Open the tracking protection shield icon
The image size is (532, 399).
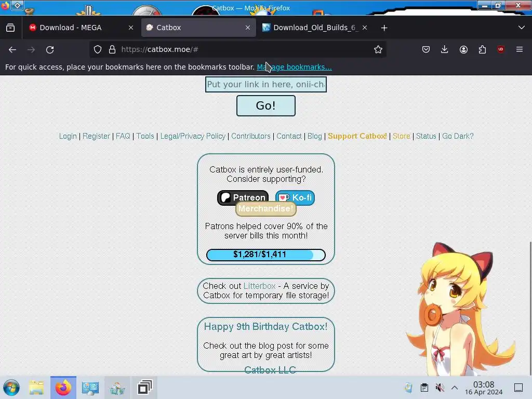coord(98,49)
